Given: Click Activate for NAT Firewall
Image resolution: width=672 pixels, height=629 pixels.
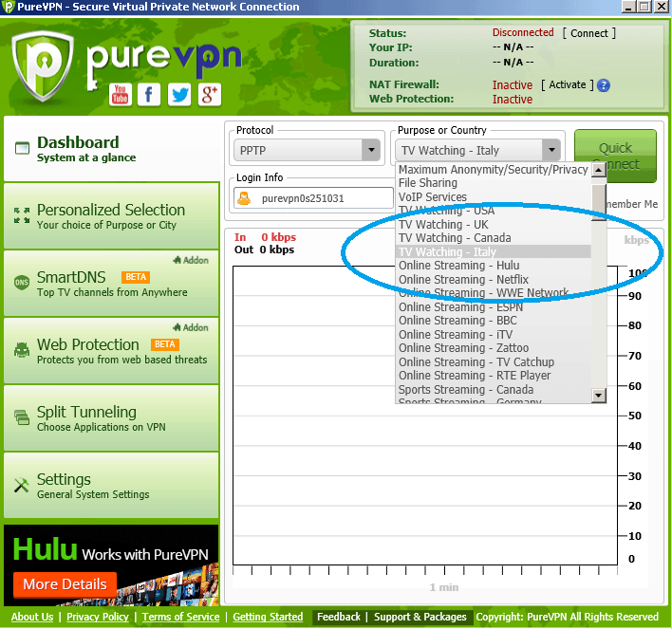Looking at the screenshot, I should [x=568, y=84].
